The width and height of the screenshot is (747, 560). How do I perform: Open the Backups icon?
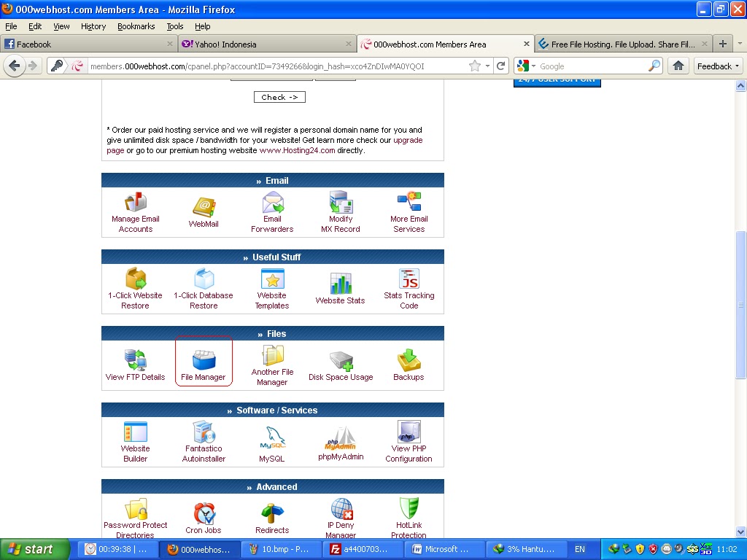[x=409, y=360]
